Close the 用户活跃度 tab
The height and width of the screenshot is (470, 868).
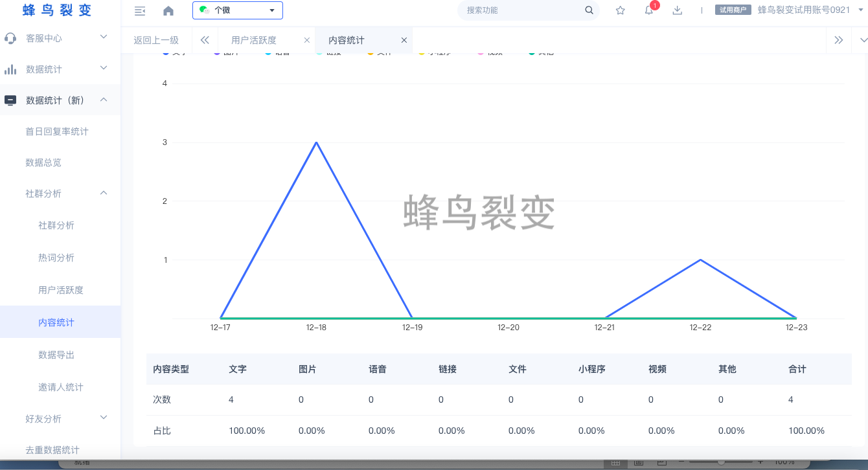pos(307,40)
